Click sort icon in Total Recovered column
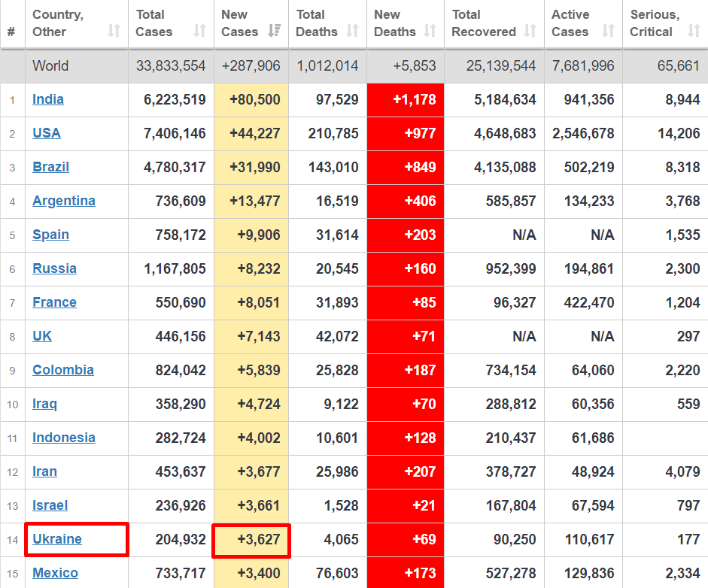Viewport: 708px width, 588px height. (x=530, y=31)
